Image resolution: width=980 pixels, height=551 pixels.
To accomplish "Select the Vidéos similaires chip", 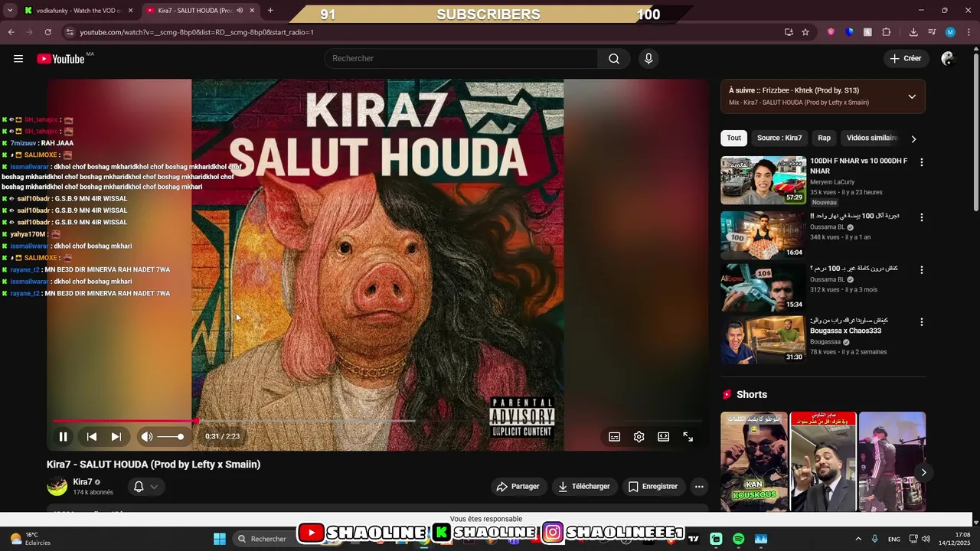I will pyautogui.click(x=871, y=138).
